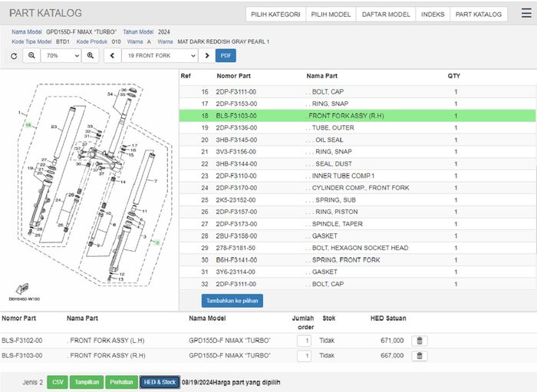Image resolution: width=537 pixels, height=392 pixels.
Task: Delete BLS-F3102-00 from selection list
Action: coord(420,341)
